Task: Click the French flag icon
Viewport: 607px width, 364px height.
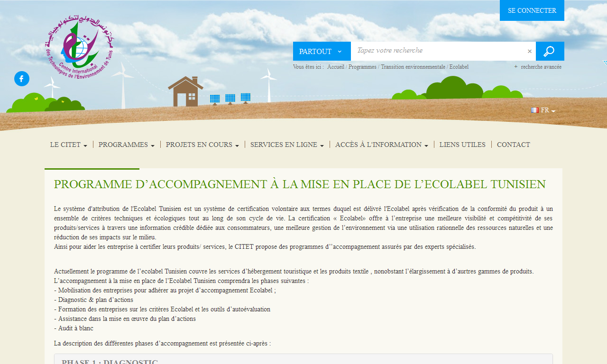Action: click(x=535, y=110)
